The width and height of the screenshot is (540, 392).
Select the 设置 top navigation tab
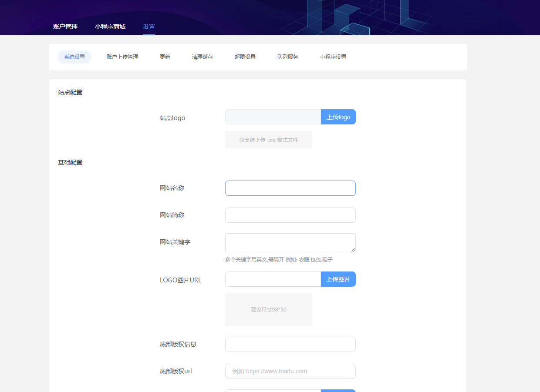tap(149, 27)
